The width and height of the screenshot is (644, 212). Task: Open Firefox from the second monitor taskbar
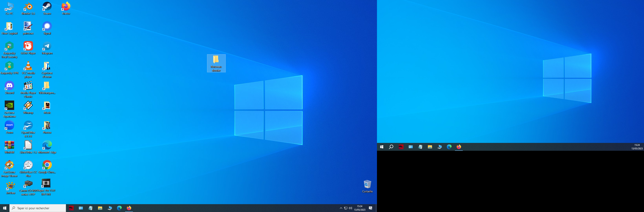point(458,147)
